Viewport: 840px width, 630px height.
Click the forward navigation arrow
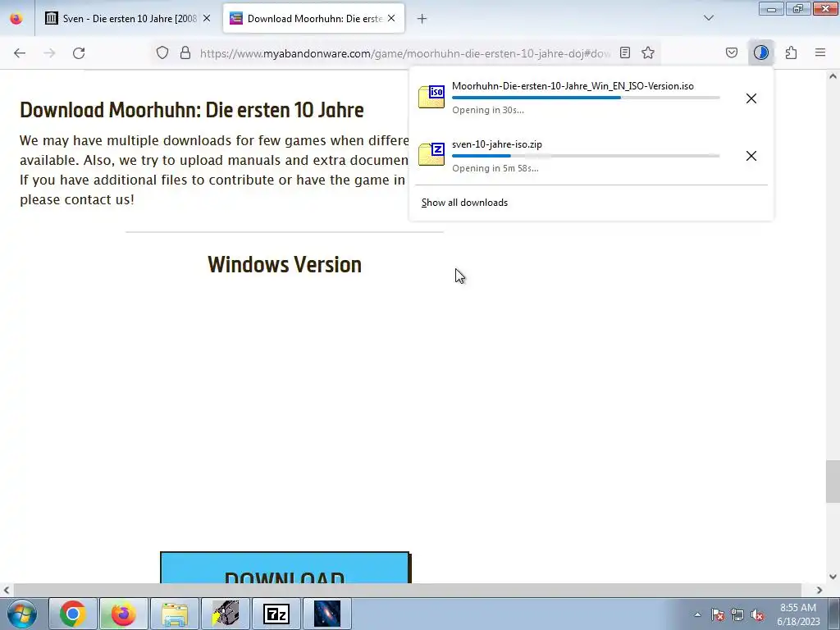click(x=49, y=52)
